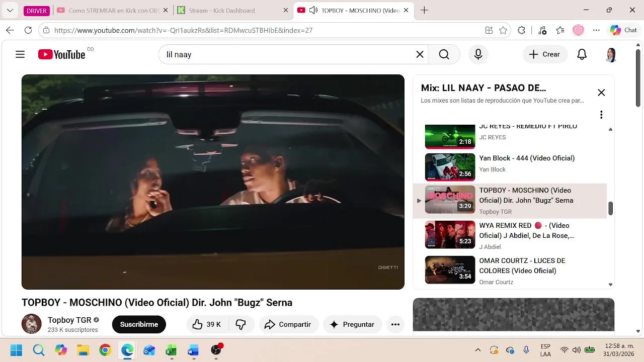Click the browser address bar URL
Viewport: 644px width, 362px height.
[x=183, y=30]
